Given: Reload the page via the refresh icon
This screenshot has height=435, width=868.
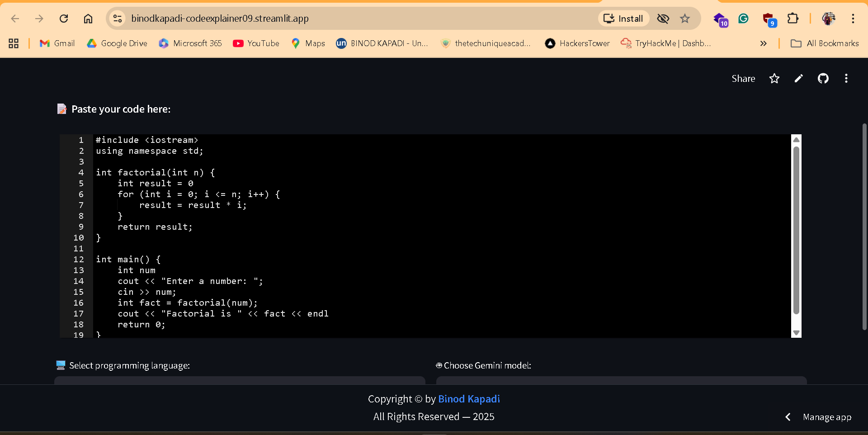Looking at the screenshot, I should pos(64,19).
